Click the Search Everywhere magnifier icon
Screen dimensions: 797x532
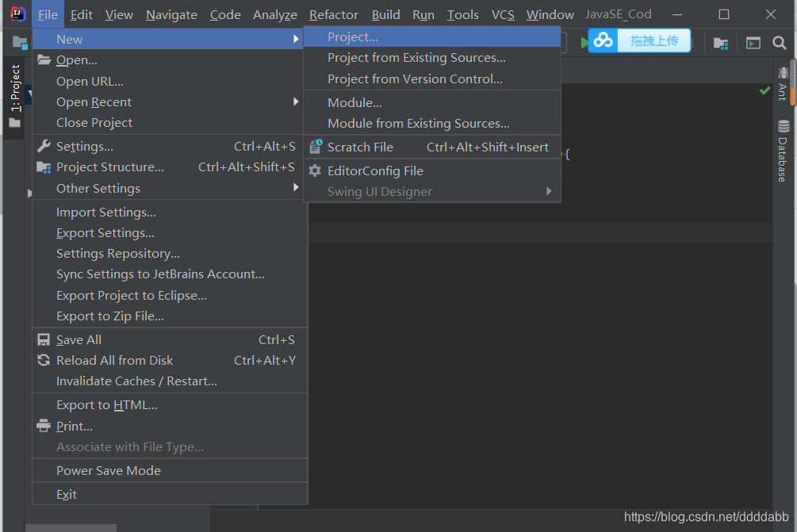coord(780,43)
